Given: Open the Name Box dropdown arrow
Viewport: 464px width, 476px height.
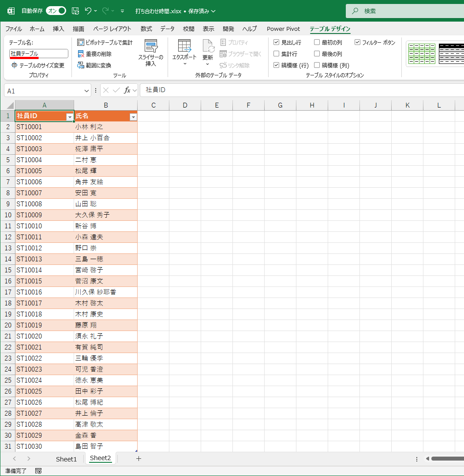Looking at the screenshot, I should pyautogui.click(x=86, y=91).
